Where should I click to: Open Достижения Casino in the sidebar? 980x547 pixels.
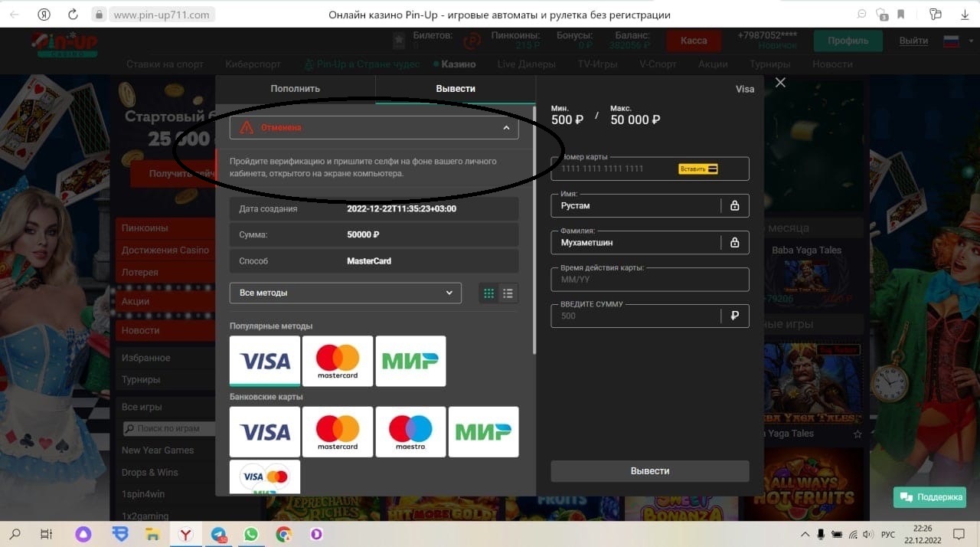point(165,250)
